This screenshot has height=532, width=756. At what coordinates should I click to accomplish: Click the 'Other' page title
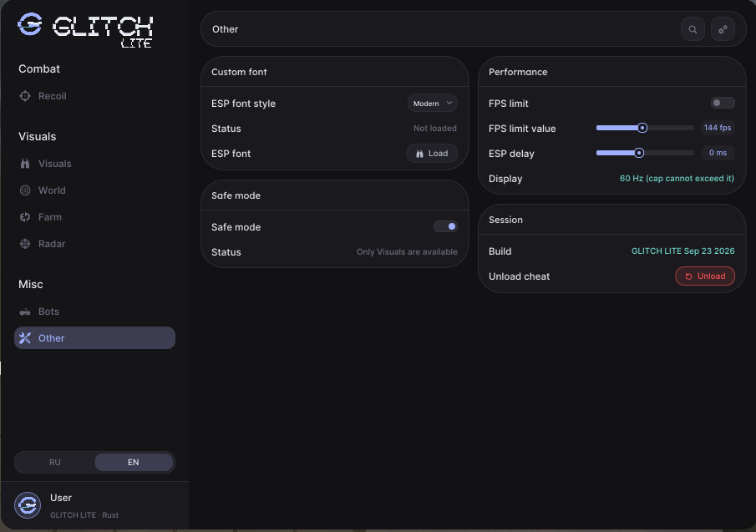[226, 29]
